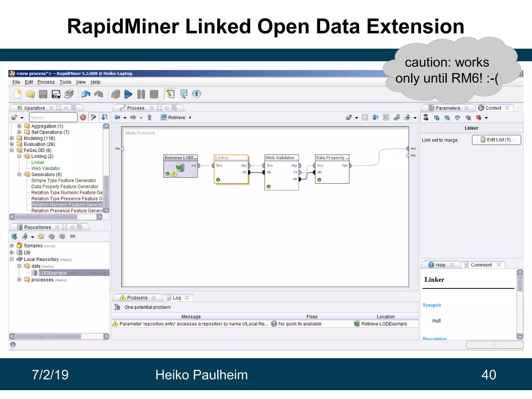
Task: Open the Process menu
Action: point(46,82)
